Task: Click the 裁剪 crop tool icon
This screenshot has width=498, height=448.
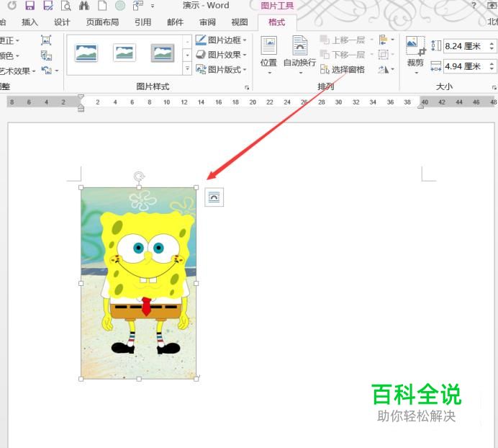Action: pyautogui.click(x=415, y=46)
